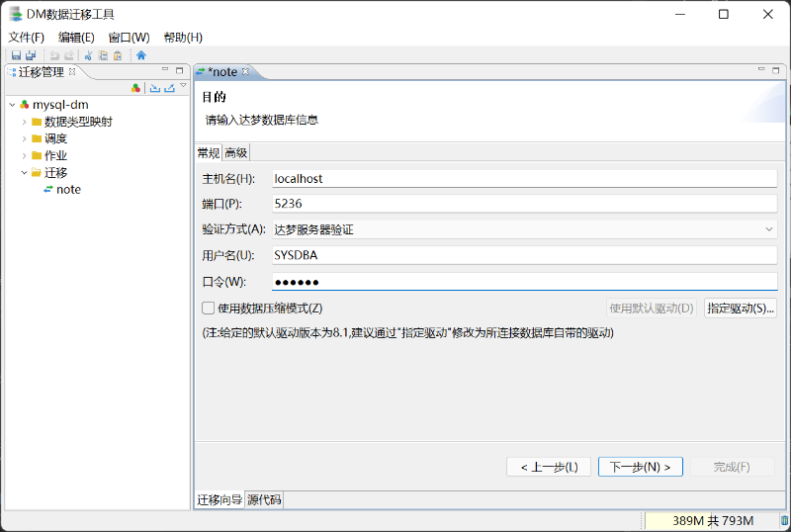Click the 用户名 field with SYSDBA
The height and width of the screenshot is (532, 791).
(x=525, y=255)
